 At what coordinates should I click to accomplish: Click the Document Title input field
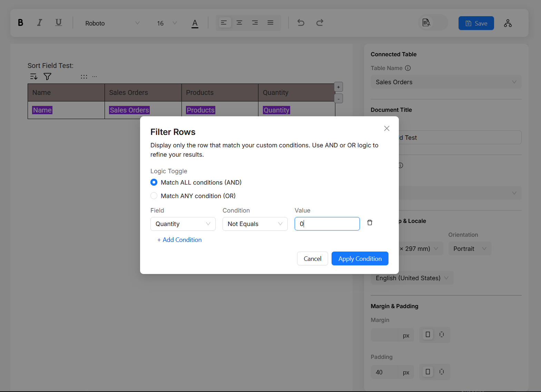pos(460,137)
